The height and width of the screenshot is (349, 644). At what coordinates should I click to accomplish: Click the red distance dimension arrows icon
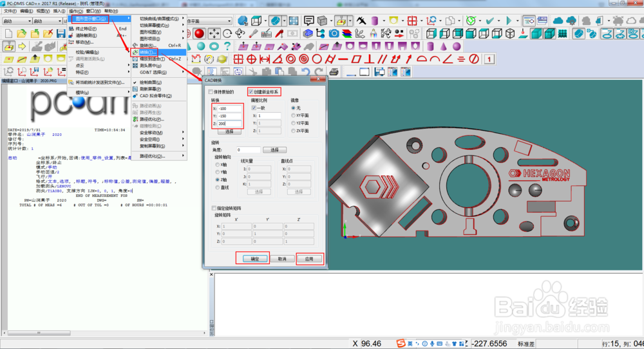point(265,59)
